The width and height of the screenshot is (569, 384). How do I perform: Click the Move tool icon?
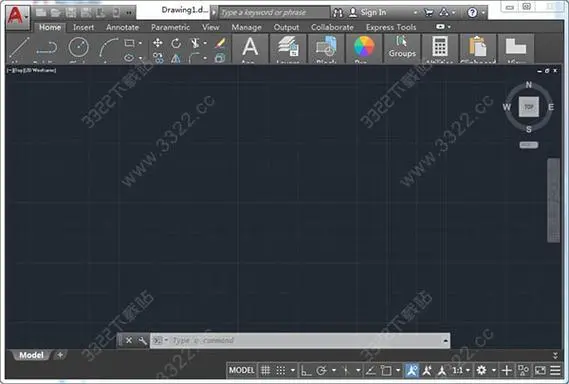pos(157,43)
